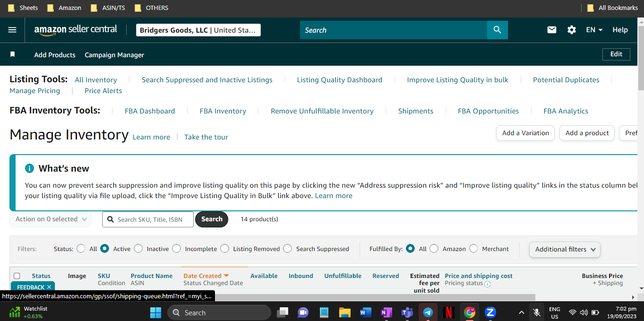Open the settings gear icon
The height and width of the screenshot is (321, 644).
tap(571, 30)
